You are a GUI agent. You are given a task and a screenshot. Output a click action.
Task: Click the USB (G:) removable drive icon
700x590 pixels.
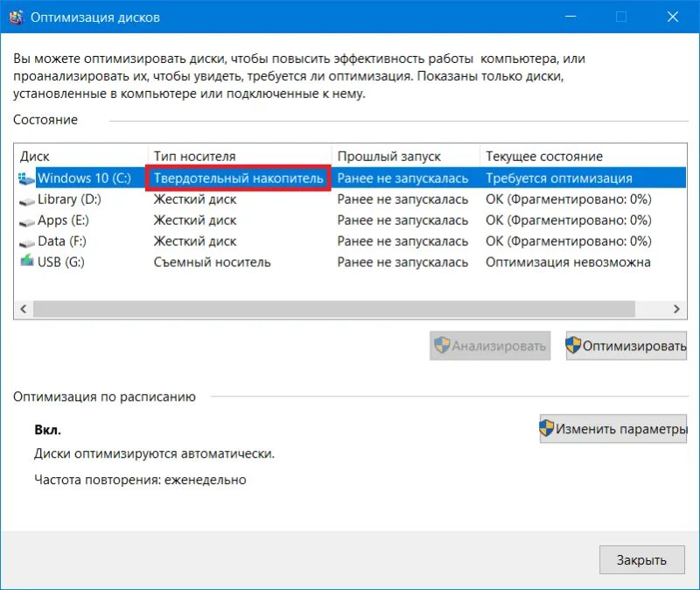tap(27, 260)
